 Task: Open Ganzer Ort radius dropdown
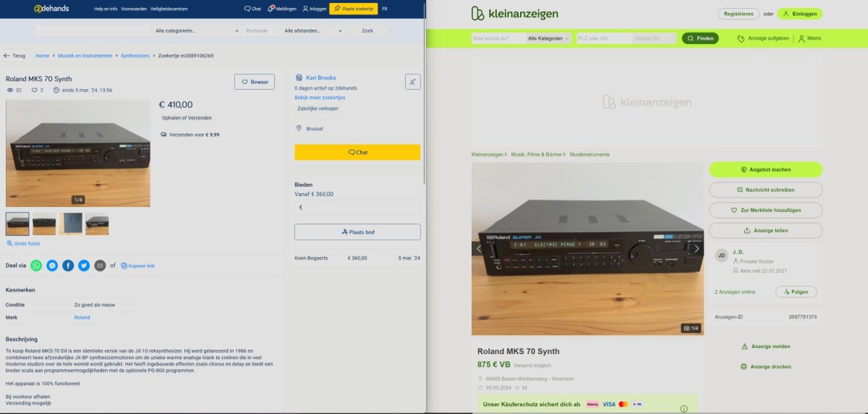pyautogui.click(x=654, y=38)
